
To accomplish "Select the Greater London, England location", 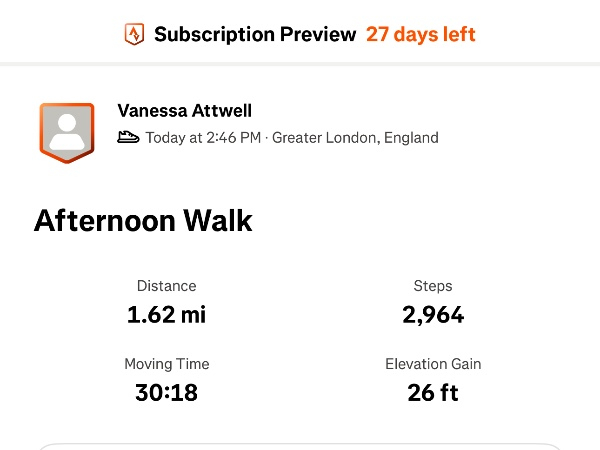I will pyautogui.click(x=355, y=138).
